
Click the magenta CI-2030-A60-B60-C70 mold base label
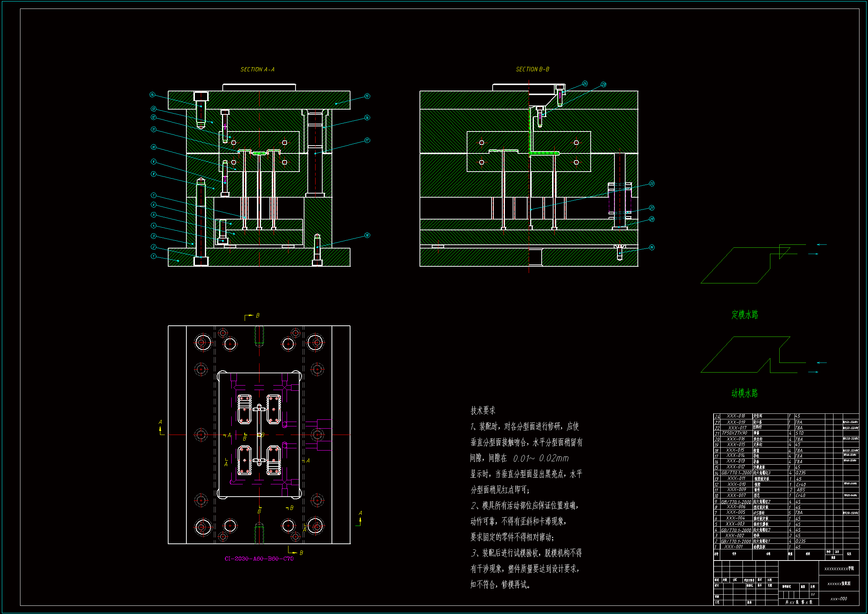(x=259, y=559)
